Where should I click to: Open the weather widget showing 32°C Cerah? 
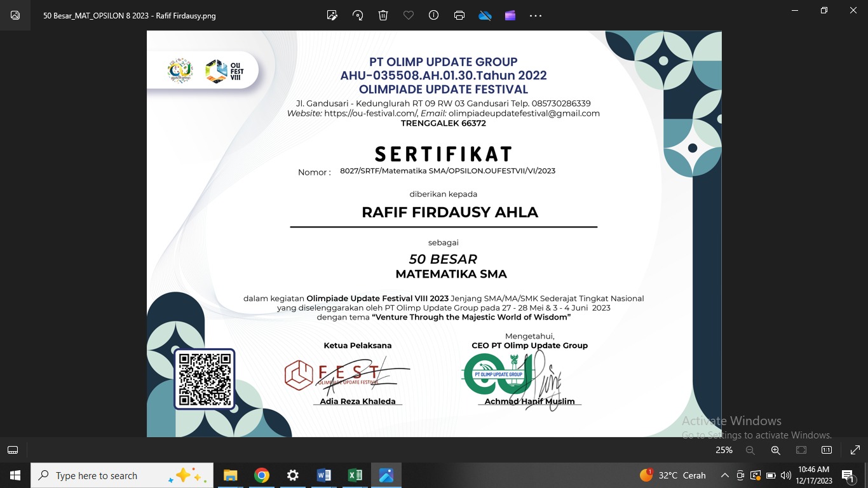point(673,475)
